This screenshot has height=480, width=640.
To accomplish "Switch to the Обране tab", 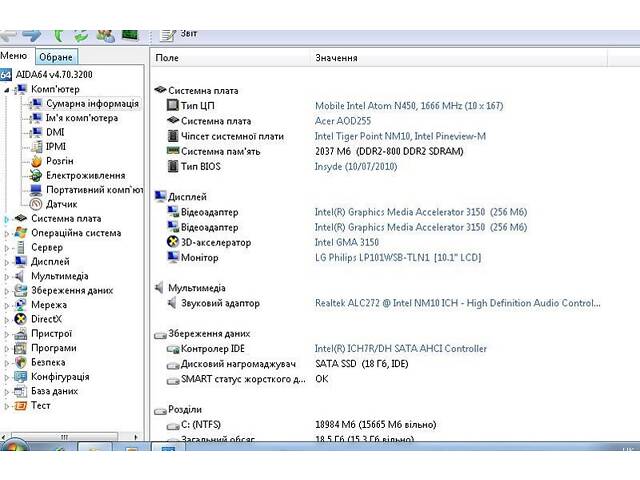I will click(56, 57).
